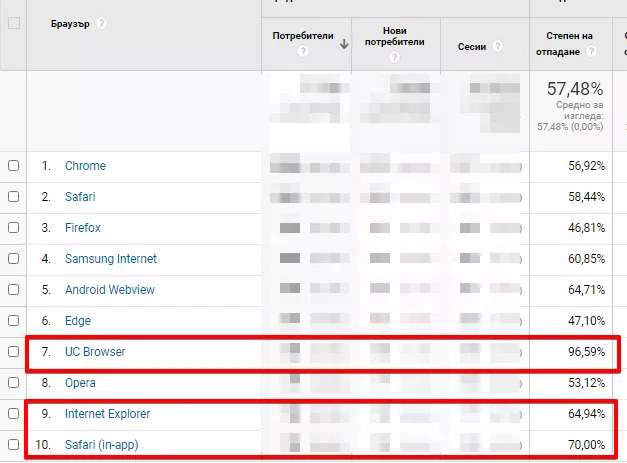Select UC Browser bounce rate 96,59%
This screenshot has height=463, width=627.
[x=586, y=351]
